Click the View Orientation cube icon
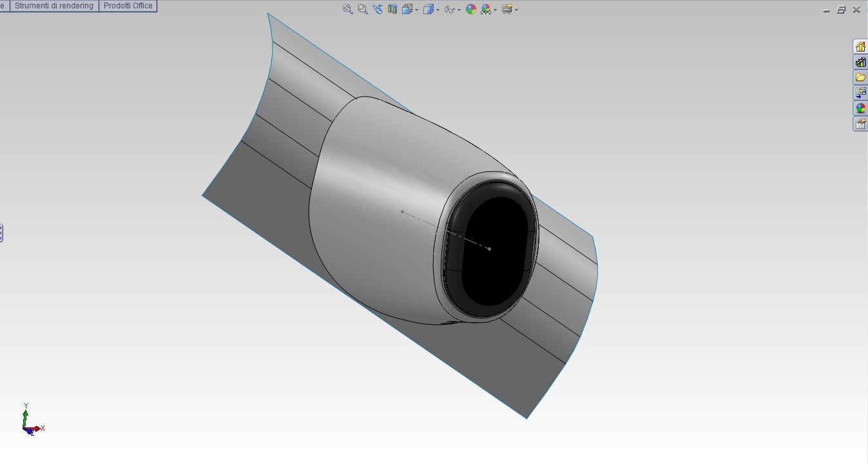Screen dimensions: 868x464 pyautogui.click(x=407, y=9)
